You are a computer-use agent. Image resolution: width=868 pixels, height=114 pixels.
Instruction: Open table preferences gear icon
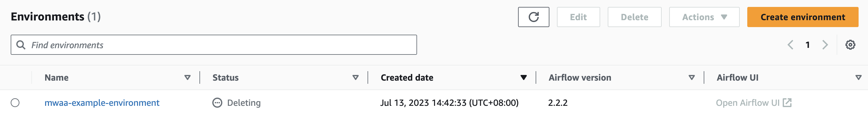click(x=850, y=45)
